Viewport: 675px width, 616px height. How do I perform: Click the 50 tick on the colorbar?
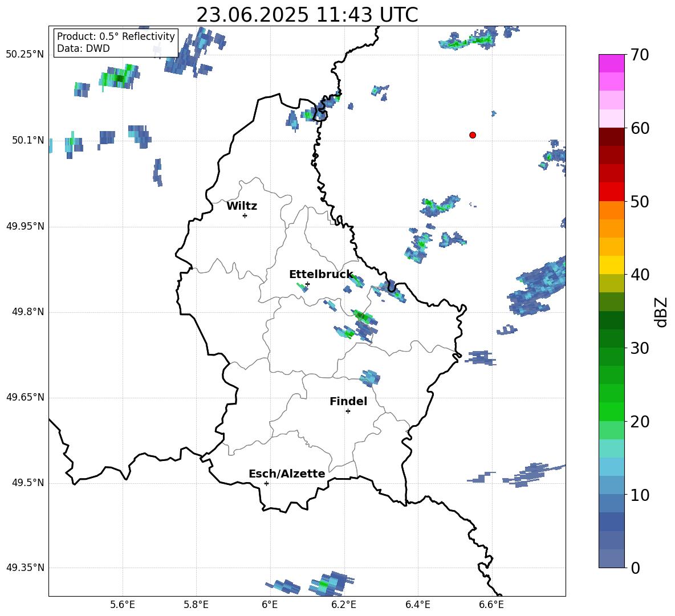(639, 202)
